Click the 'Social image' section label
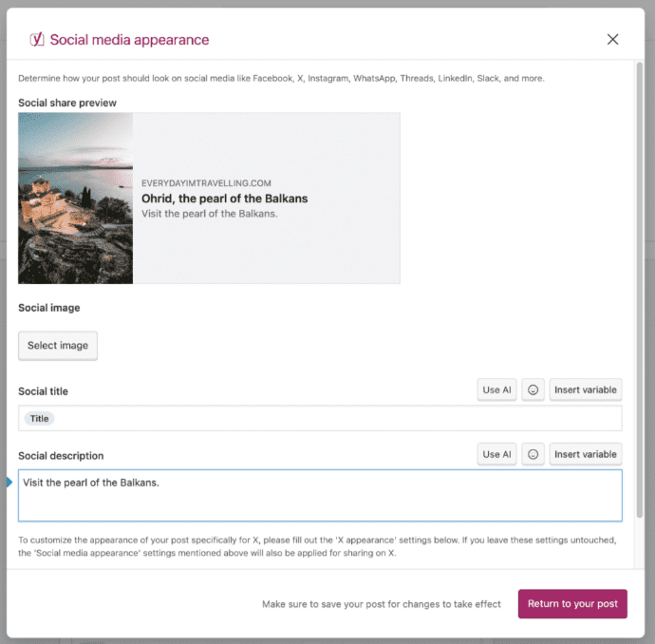The image size is (655, 644). click(x=49, y=308)
